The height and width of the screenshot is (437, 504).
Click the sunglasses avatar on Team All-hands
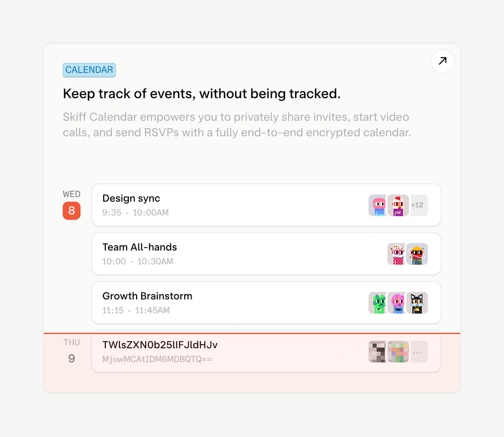click(417, 254)
